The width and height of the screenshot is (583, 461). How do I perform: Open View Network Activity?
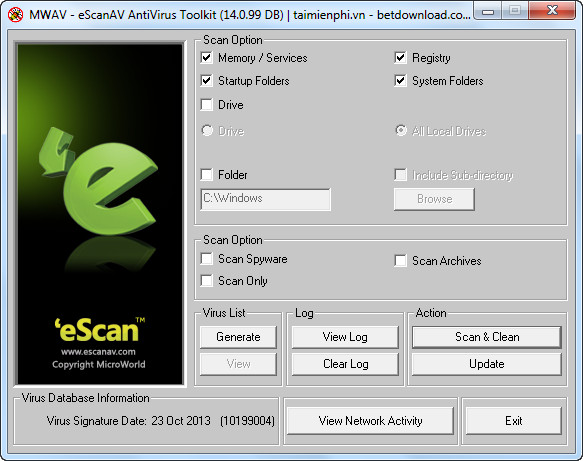click(370, 421)
